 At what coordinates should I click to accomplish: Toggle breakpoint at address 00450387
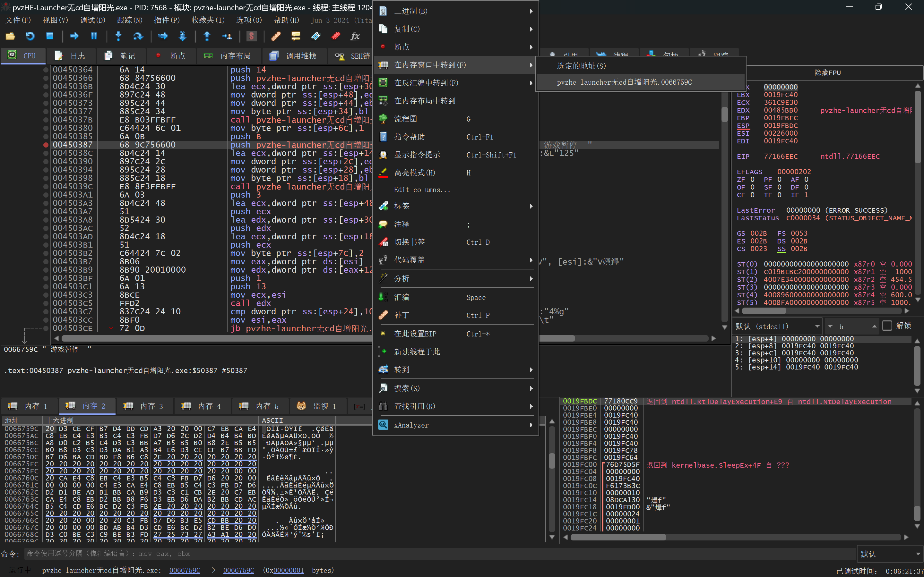[46, 145]
